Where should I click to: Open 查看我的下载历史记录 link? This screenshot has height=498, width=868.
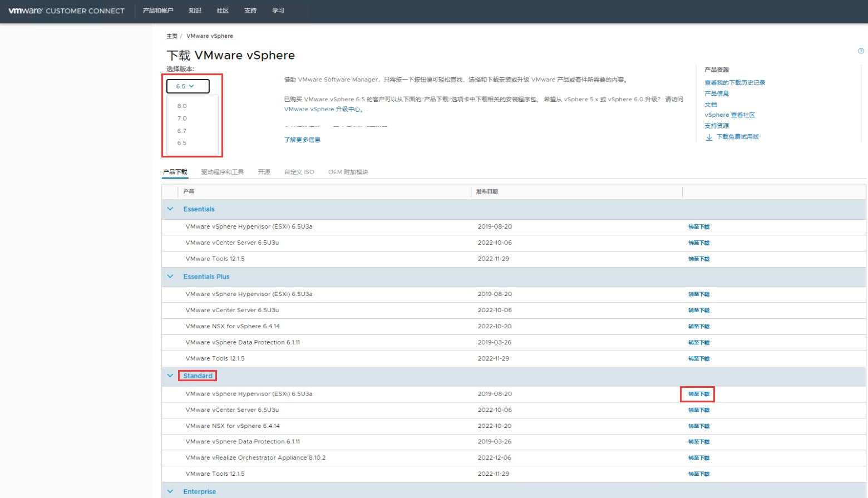pyautogui.click(x=735, y=82)
